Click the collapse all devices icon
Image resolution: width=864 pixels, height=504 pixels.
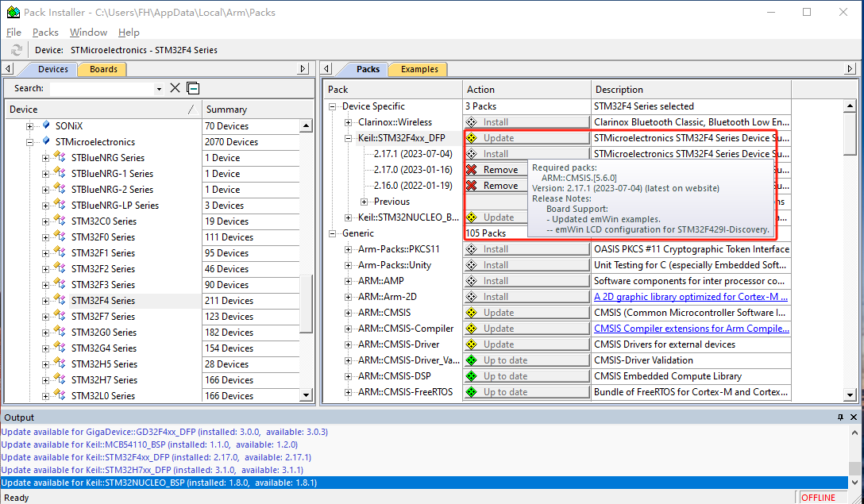[x=193, y=88]
